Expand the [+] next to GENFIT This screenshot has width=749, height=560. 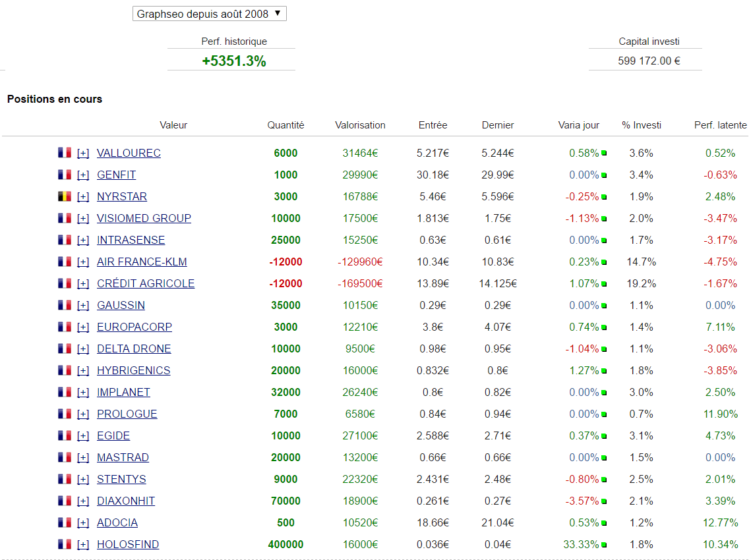(x=83, y=175)
